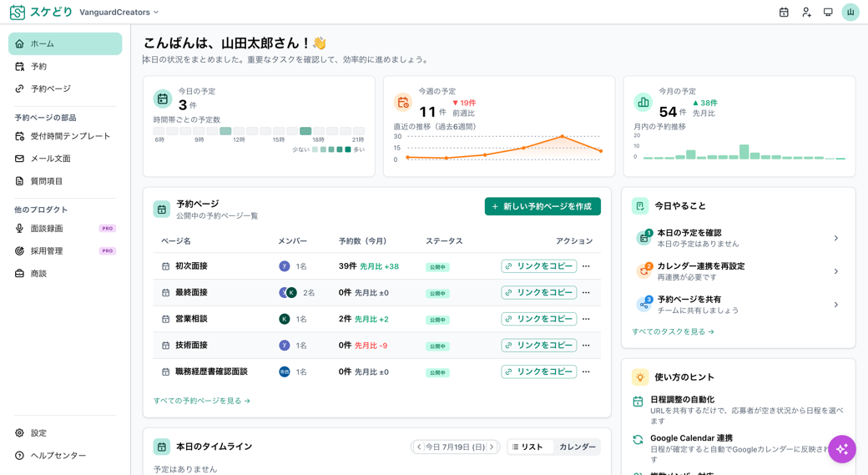This screenshot has width=868, height=475.
Task: Open 質問項目 in sidebar
Action: tap(65, 181)
